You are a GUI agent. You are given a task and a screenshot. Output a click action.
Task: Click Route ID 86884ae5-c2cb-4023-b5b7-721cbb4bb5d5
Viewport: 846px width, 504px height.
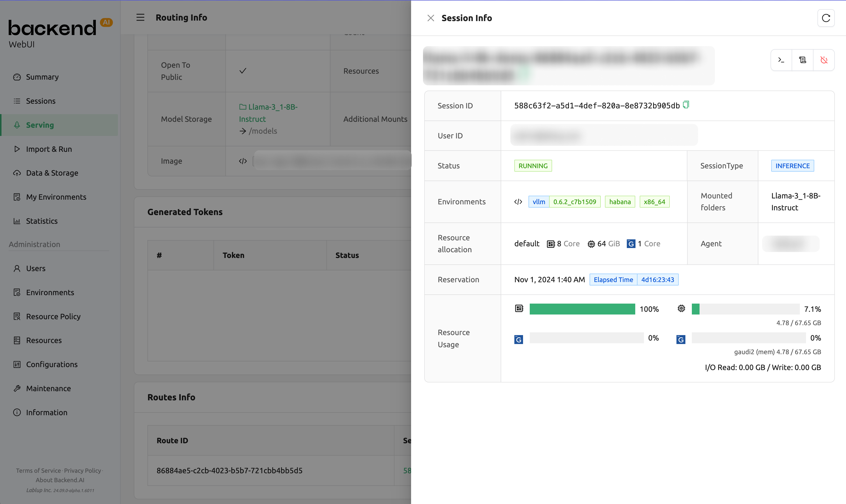[229, 470]
